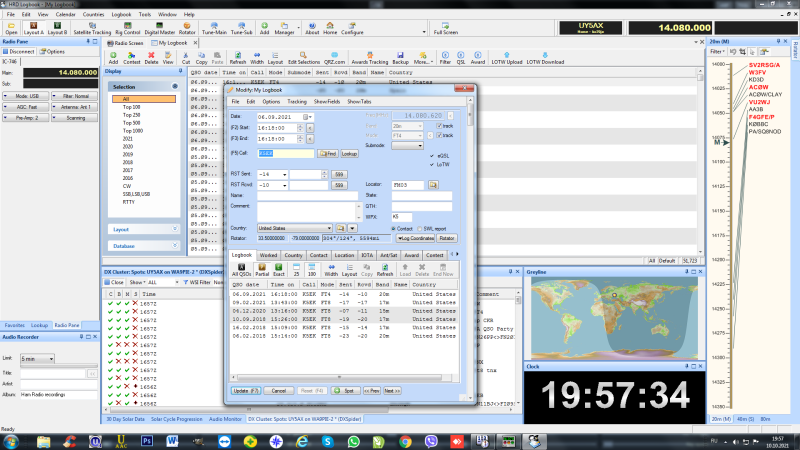Image resolution: width=800 pixels, height=450 pixels.
Task: Click LOTW Upload icon
Action: 507,58
